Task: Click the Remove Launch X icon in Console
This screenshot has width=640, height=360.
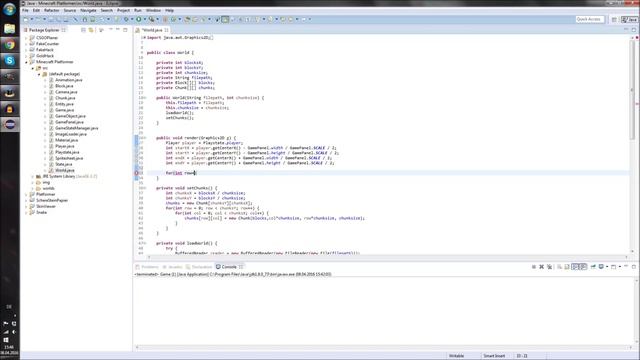Action: pos(541,267)
